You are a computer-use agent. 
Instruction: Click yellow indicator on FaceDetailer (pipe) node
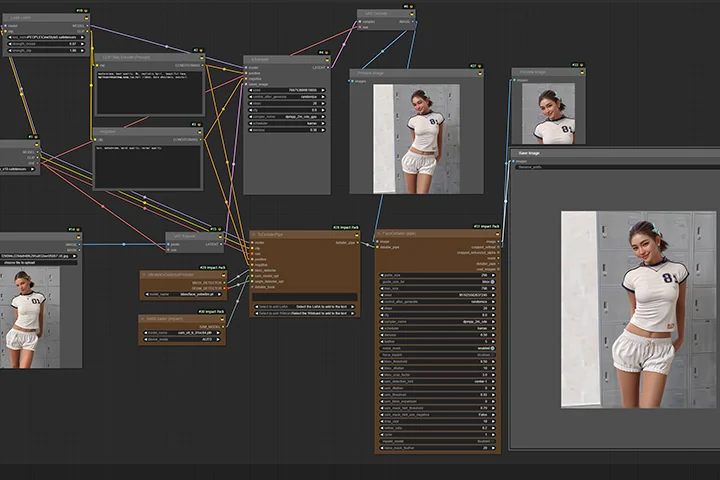coord(497,234)
